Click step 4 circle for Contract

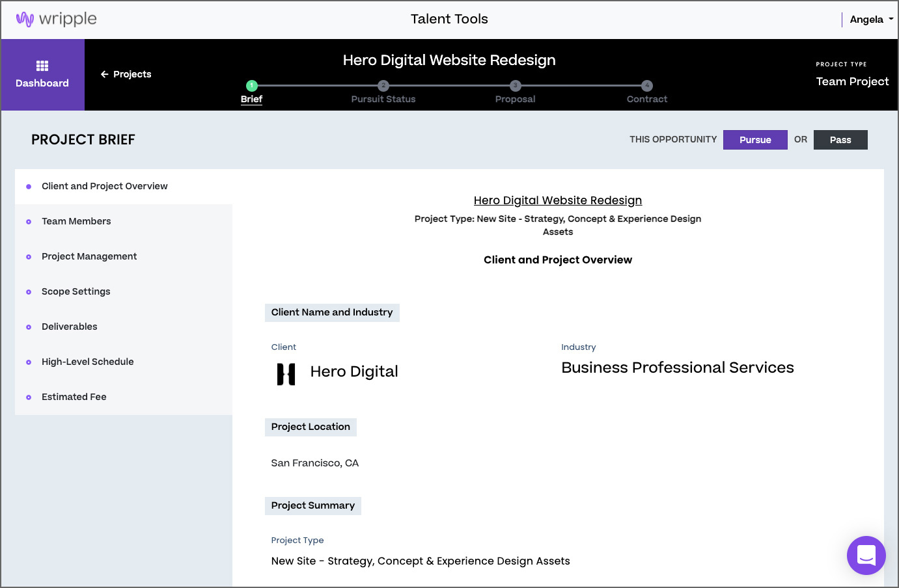click(x=647, y=85)
